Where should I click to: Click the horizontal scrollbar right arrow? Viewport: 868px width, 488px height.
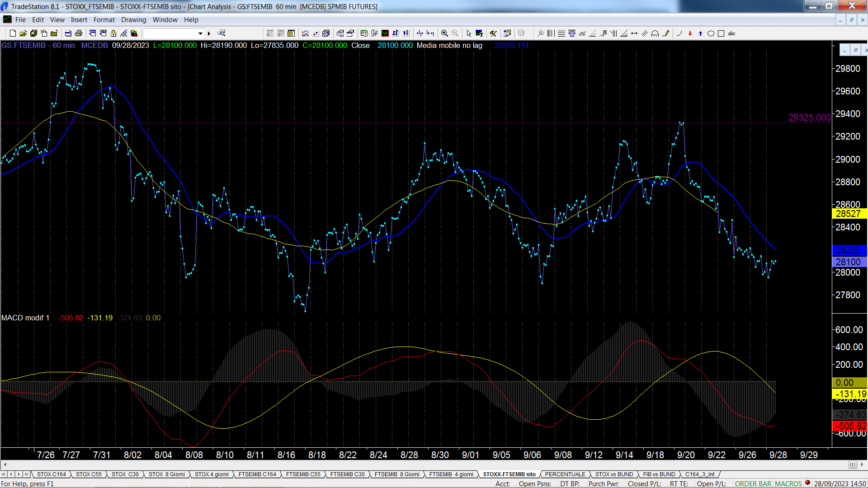(863, 465)
